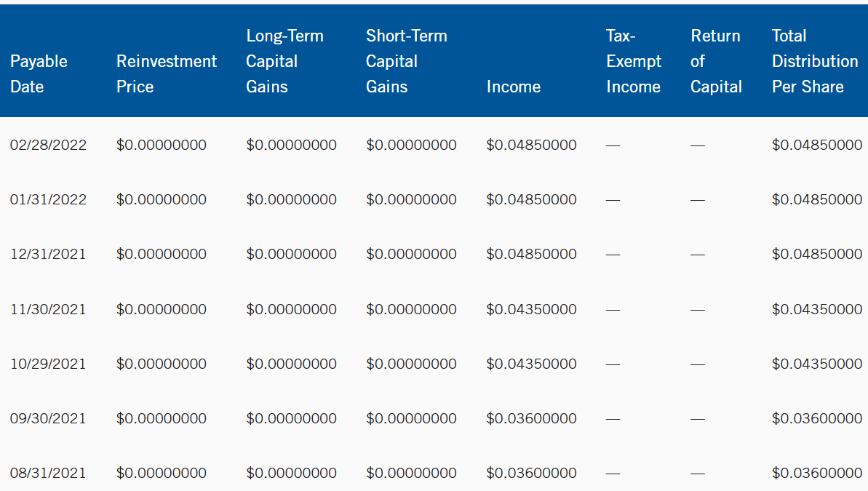Image resolution: width=868 pixels, height=491 pixels.
Task: Click the 11/30/2021 total distribution $0.04350000
Action: [817, 309]
